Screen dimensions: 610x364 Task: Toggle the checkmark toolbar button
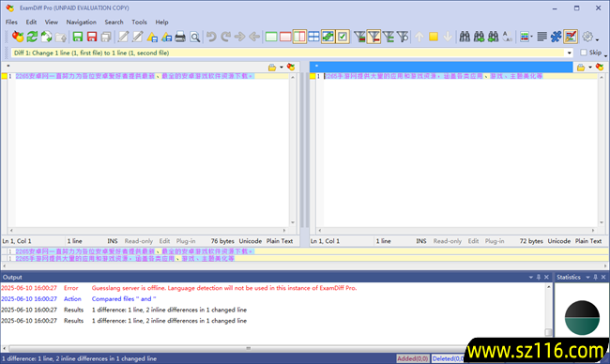(343, 37)
